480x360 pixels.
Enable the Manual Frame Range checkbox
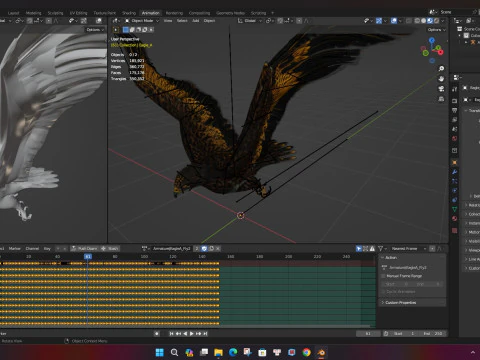(x=383, y=276)
